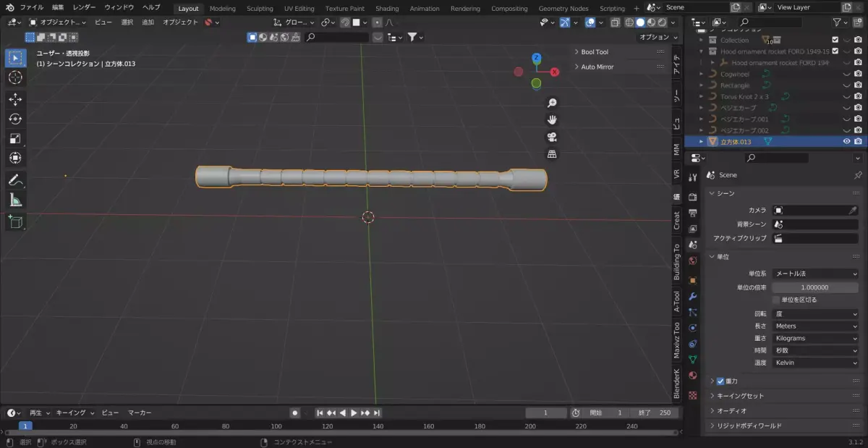Open the Object properties tab

(692, 280)
